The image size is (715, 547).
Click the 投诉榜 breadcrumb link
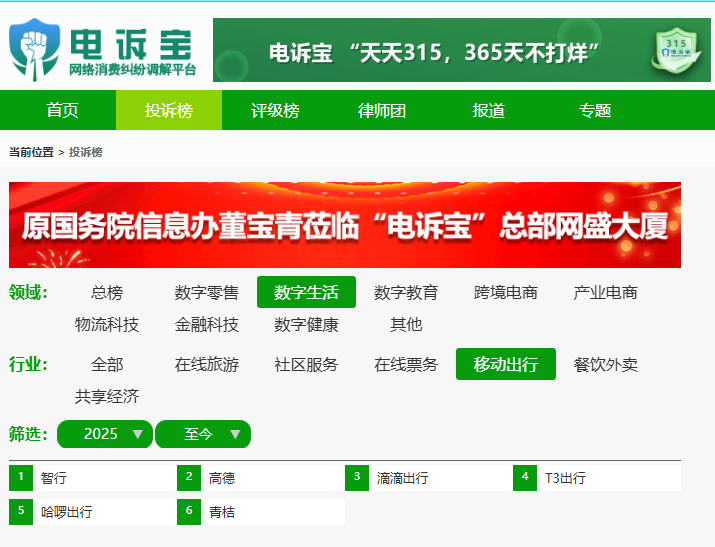(x=85, y=152)
